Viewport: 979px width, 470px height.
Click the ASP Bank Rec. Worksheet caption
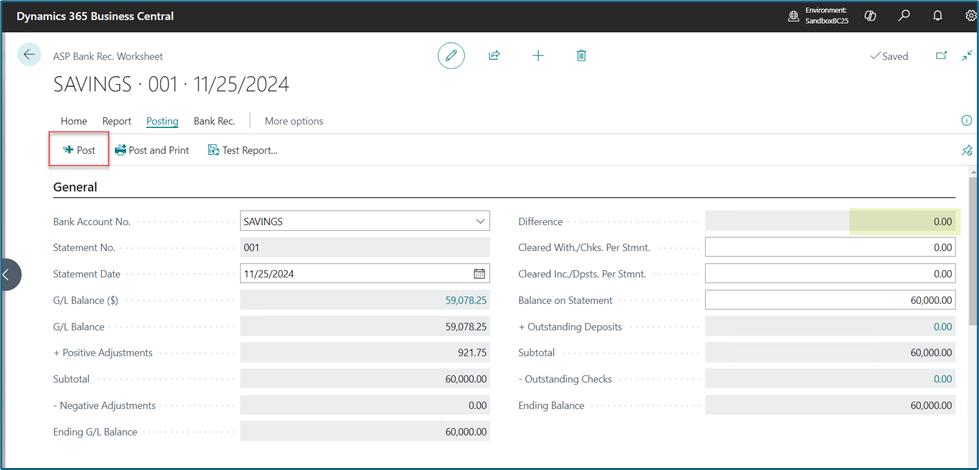point(108,56)
